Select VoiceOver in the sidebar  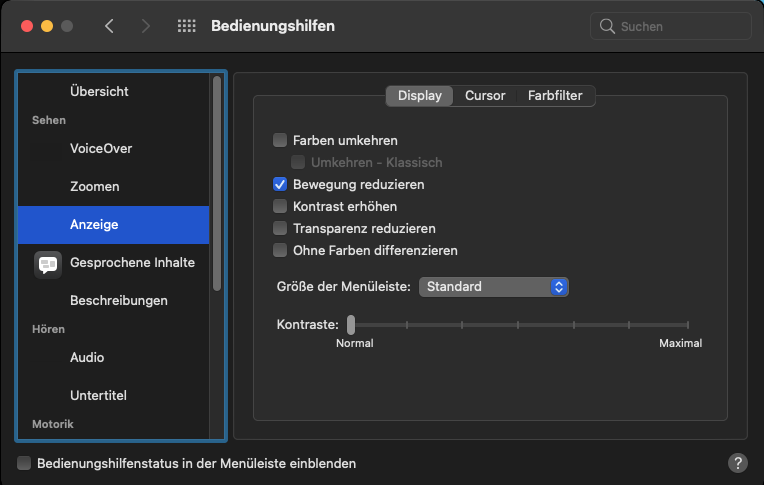[101, 148]
